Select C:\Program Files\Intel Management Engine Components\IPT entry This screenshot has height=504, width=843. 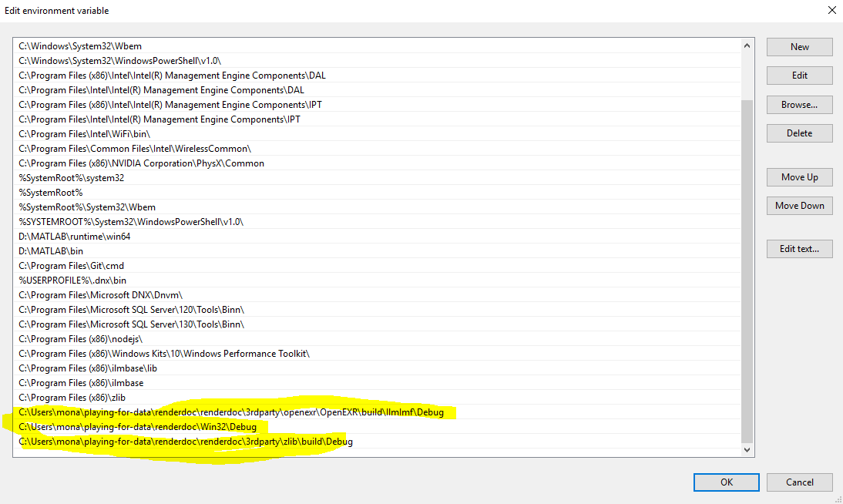click(x=377, y=119)
